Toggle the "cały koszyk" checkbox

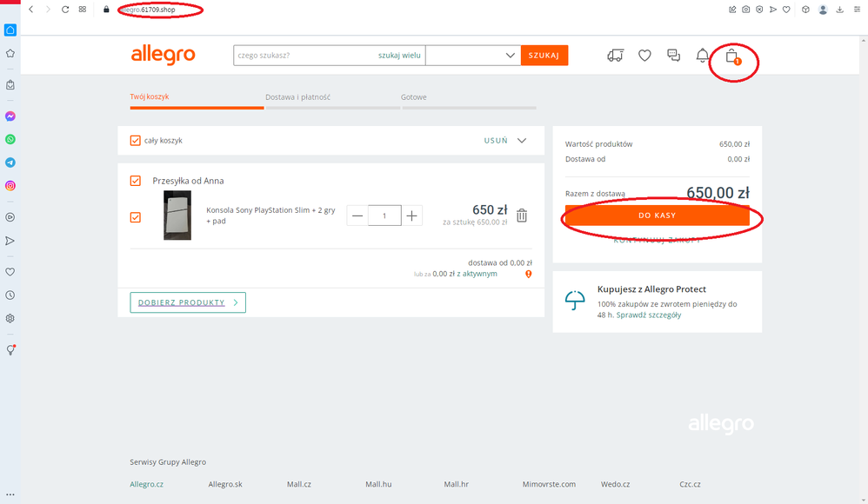point(135,141)
